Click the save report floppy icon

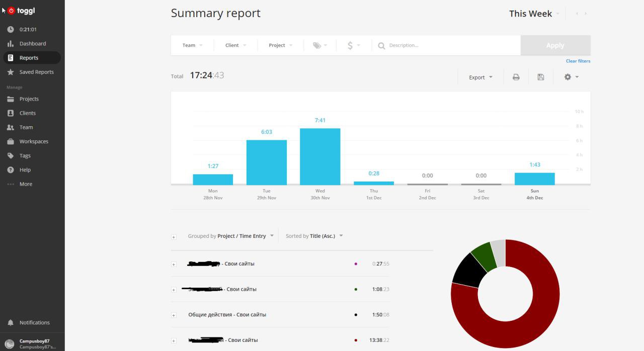(541, 77)
